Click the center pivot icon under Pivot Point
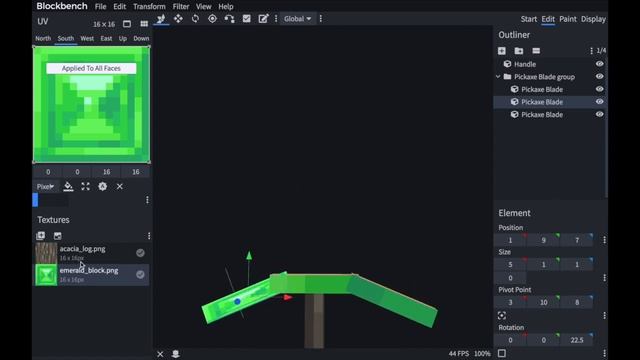Image resolution: width=640 pixels, height=360 pixels. pos(502,316)
